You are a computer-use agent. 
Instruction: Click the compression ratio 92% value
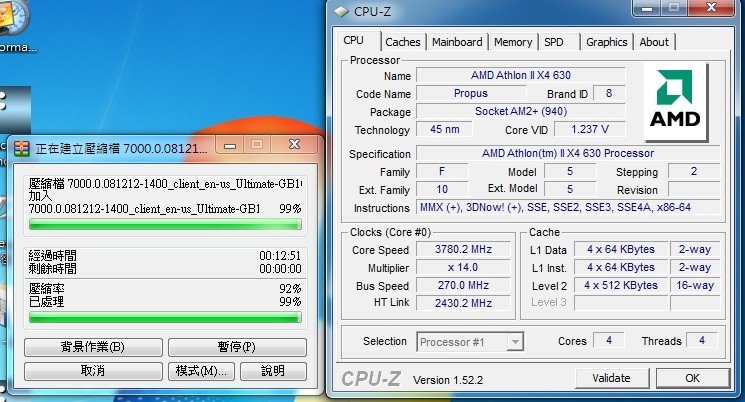click(x=290, y=289)
